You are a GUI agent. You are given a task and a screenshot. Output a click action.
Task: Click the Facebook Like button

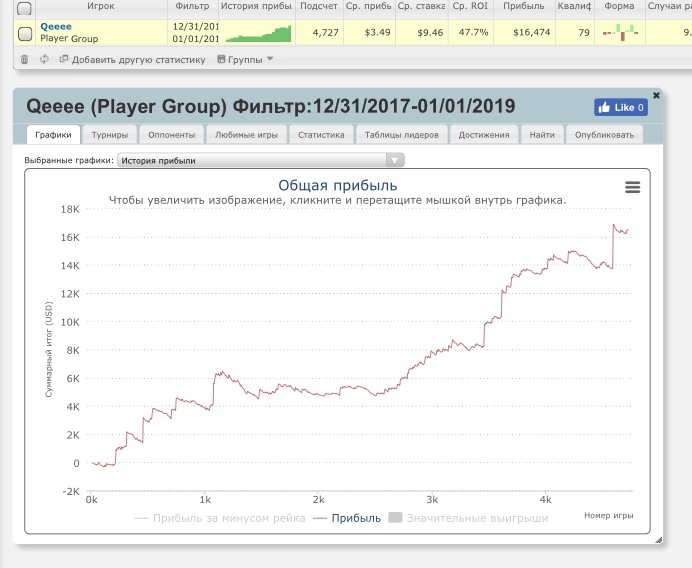click(621, 107)
